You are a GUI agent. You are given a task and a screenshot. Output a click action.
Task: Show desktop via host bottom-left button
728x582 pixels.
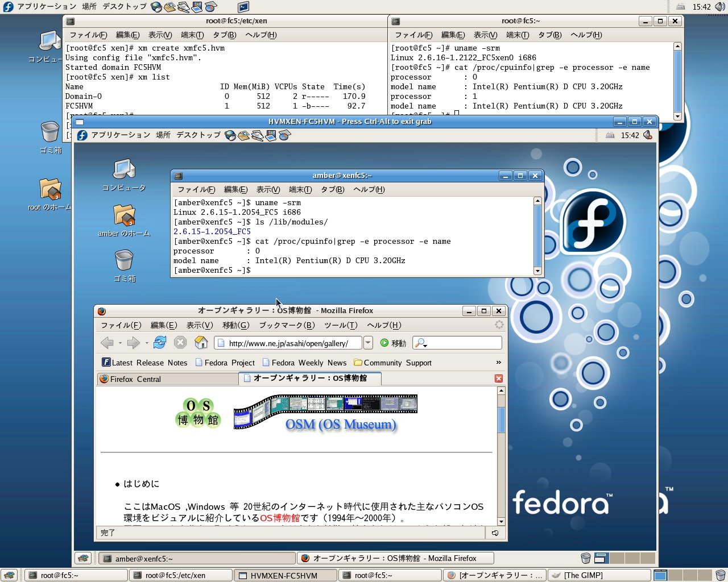pyautogui.click(x=9, y=575)
